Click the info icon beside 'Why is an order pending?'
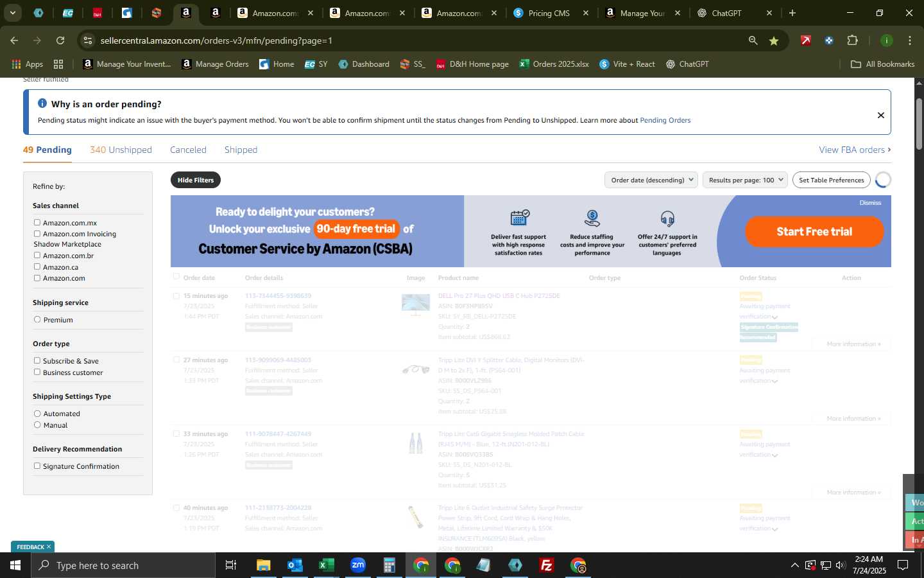This screenshot has width=924, height=578. click(42, 103)
